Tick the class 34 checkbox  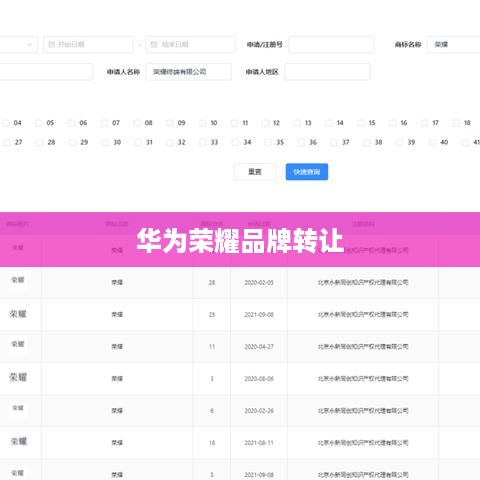235,142
